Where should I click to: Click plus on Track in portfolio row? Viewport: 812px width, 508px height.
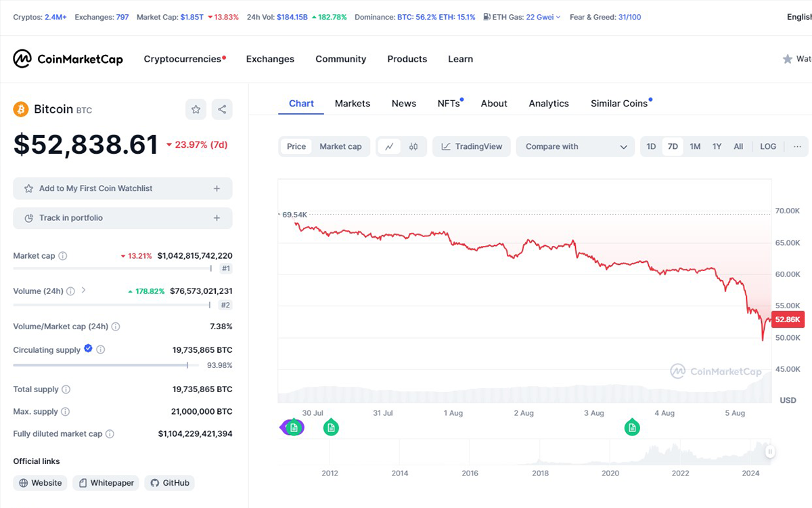(x=217, y=218)
